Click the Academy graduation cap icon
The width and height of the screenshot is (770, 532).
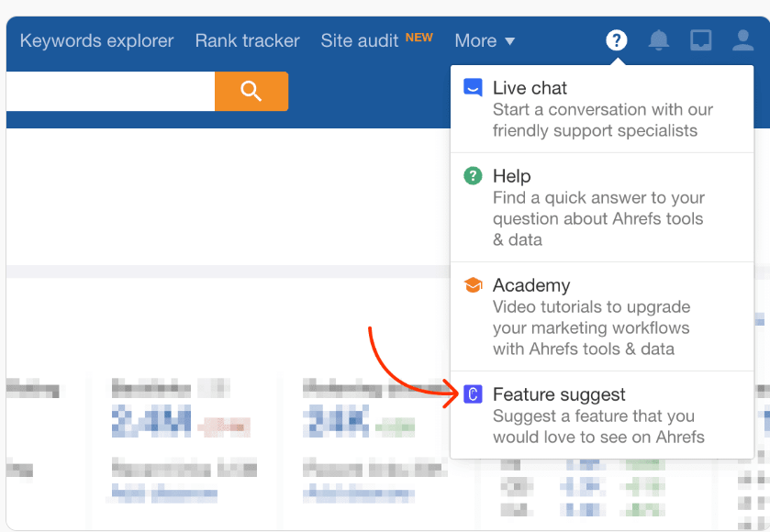473,284
